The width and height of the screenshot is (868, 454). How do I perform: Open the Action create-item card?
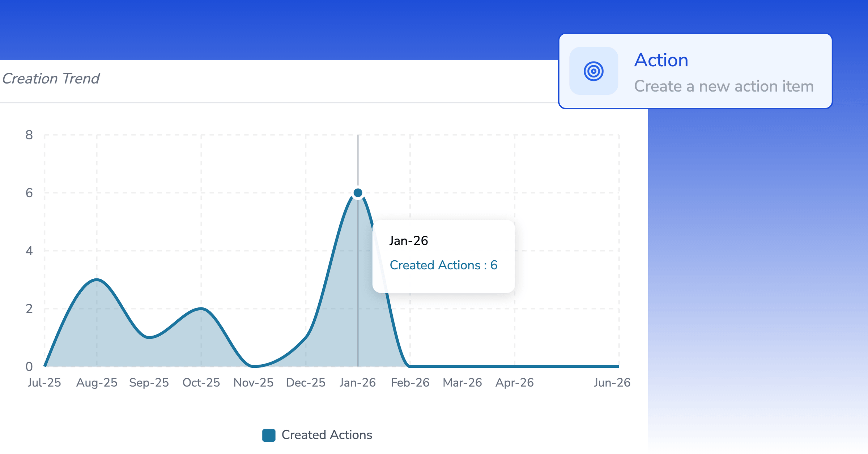[695, 71]
